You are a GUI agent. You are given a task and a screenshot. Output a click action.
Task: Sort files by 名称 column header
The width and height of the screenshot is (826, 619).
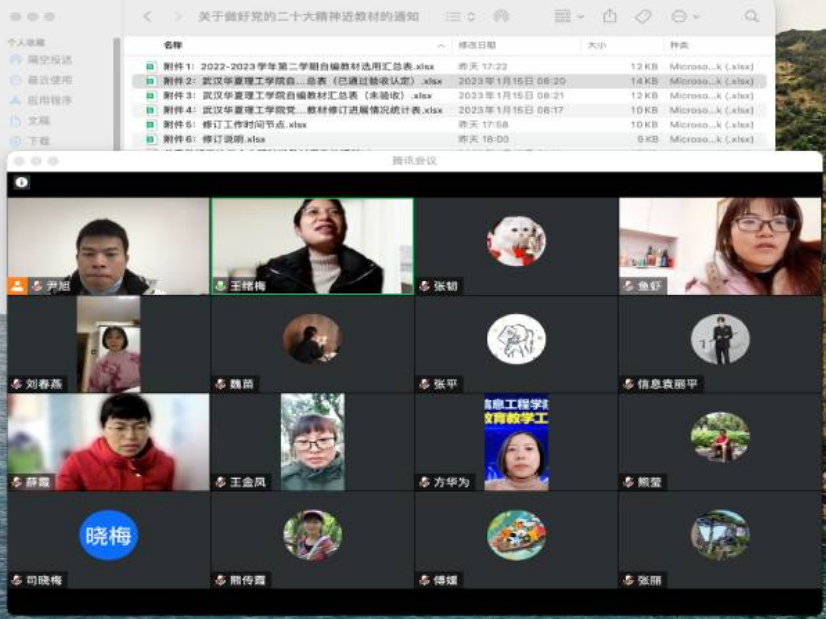(173, 46)
